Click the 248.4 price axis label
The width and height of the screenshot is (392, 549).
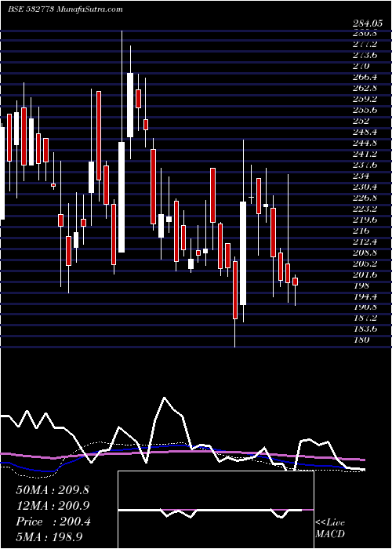pos(365,132)
